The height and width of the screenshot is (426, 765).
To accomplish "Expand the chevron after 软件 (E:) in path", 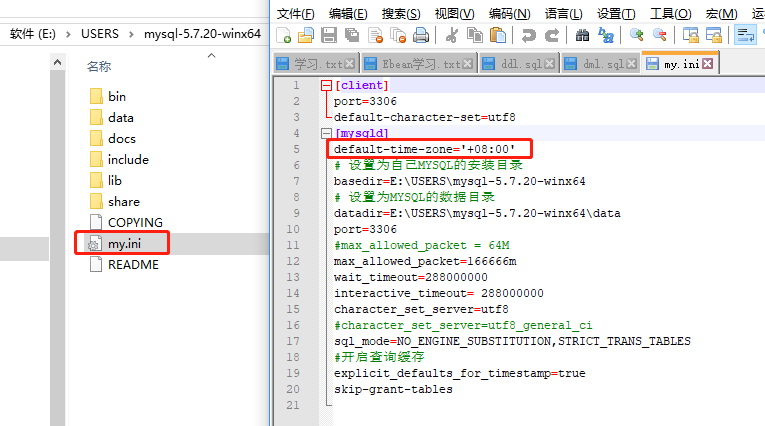I will tap(68, 34).
